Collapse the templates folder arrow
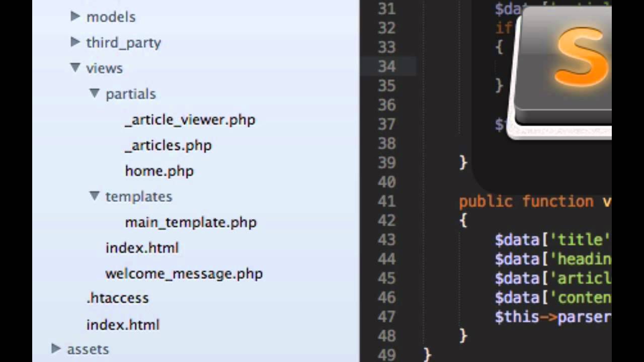This screenshot has width=644, height=362. click(95, 196)
